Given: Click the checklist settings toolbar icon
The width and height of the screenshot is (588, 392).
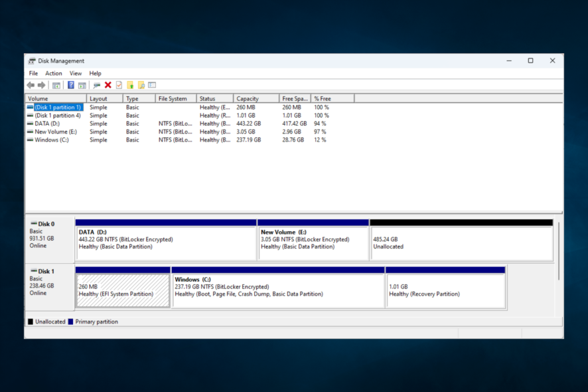Looking at the screenshot, I should coord(152,85).
